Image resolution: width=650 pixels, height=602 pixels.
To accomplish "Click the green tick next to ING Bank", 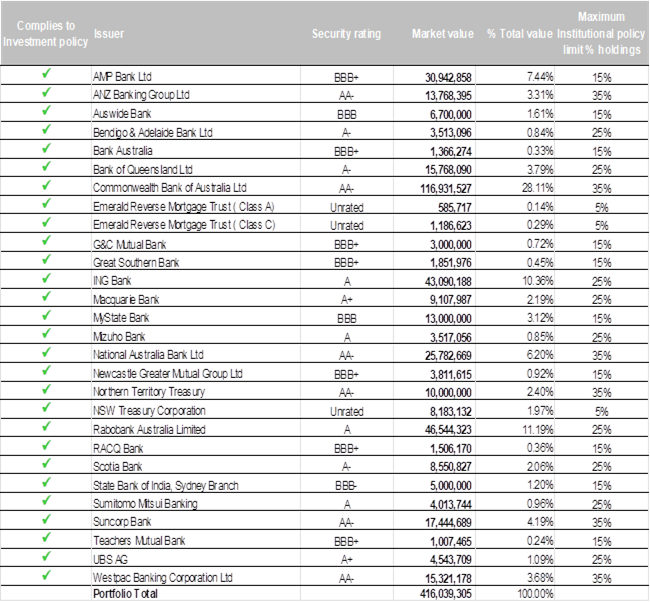I will point(45,280).
